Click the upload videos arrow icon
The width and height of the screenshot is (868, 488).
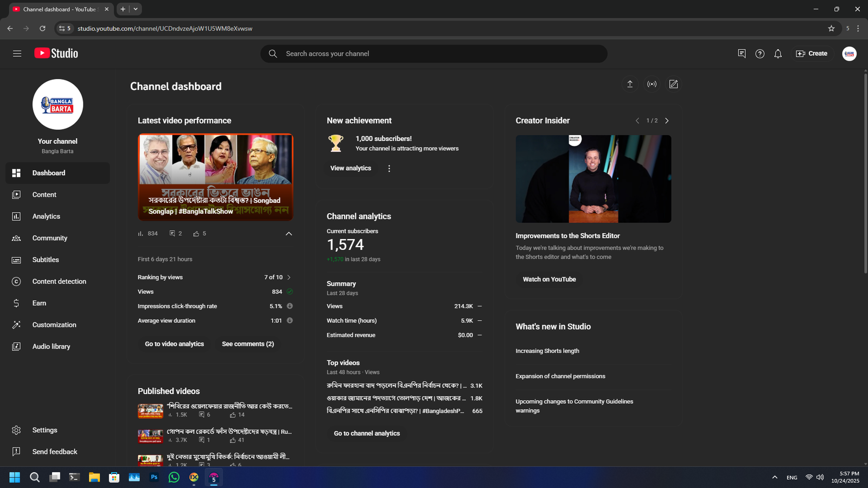[630, 84]
